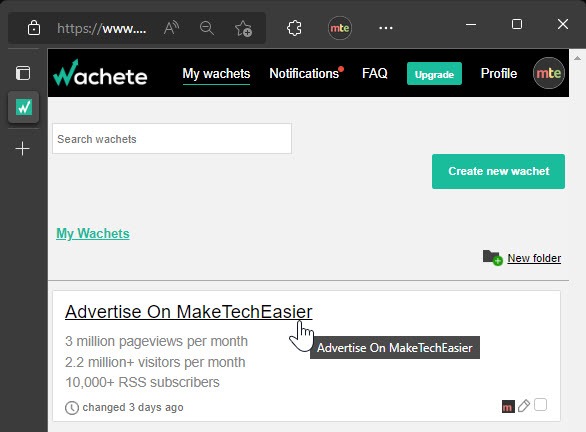Screen dimensions: 586x432
Task: Click the new folder plus icon
Action: [x=492, y=258]
